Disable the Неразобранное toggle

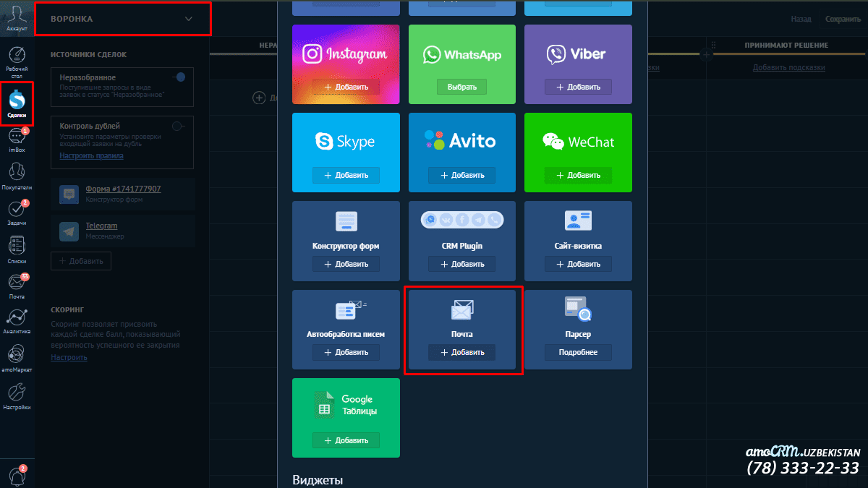click(x=177, y=77)
